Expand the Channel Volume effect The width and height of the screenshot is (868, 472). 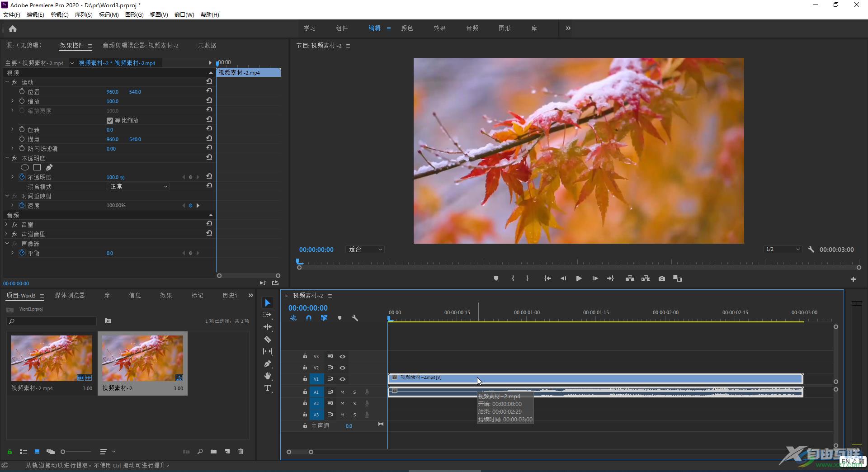click(6, 234)
